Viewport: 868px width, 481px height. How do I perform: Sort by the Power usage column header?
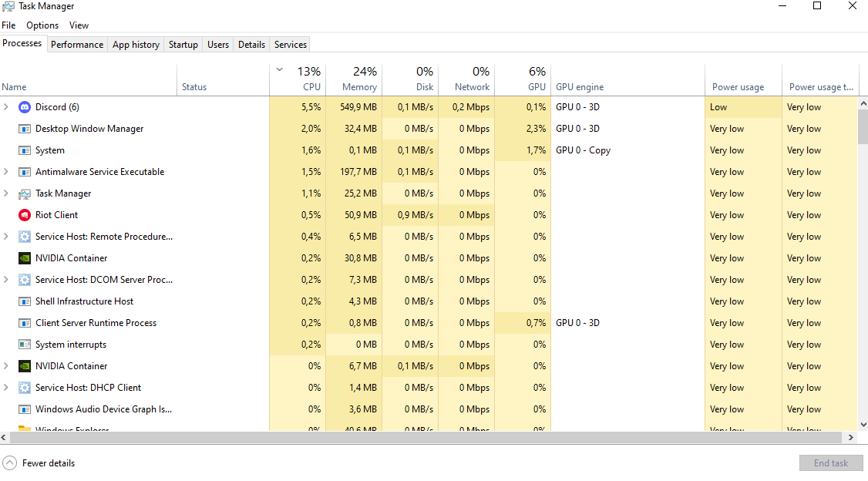pos(743,80)
